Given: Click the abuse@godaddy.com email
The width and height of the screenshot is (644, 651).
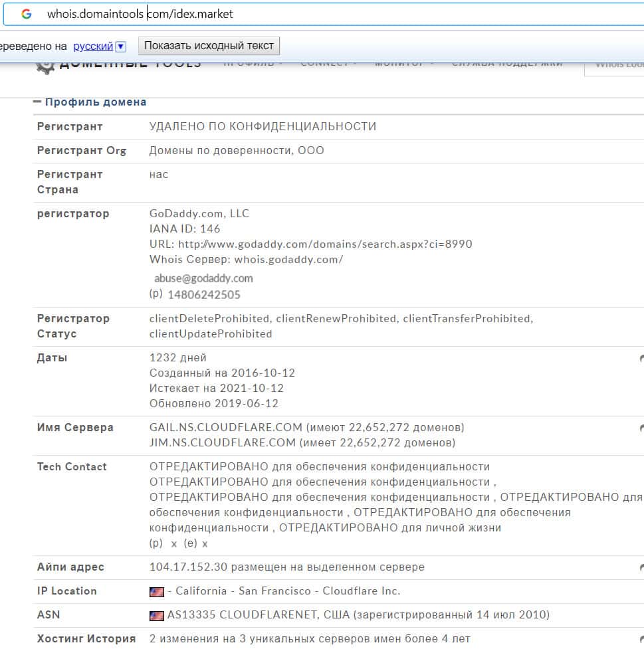Looking at the screenshot, I should [x=203, y=278].
